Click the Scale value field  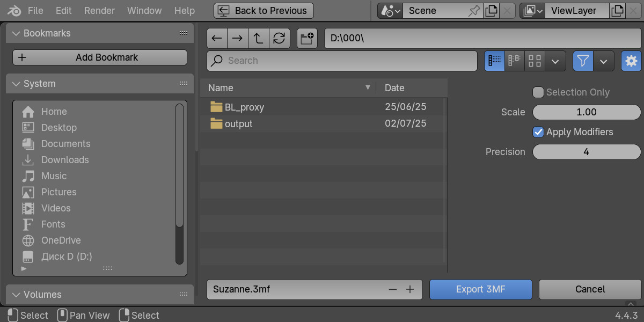click(x=587, y=112)
